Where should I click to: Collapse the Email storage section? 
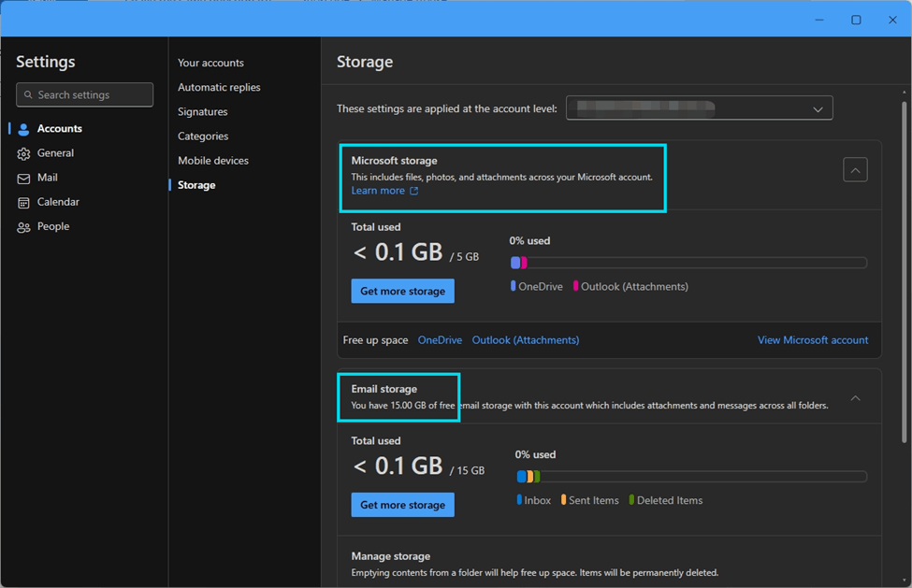click(855, 398)
